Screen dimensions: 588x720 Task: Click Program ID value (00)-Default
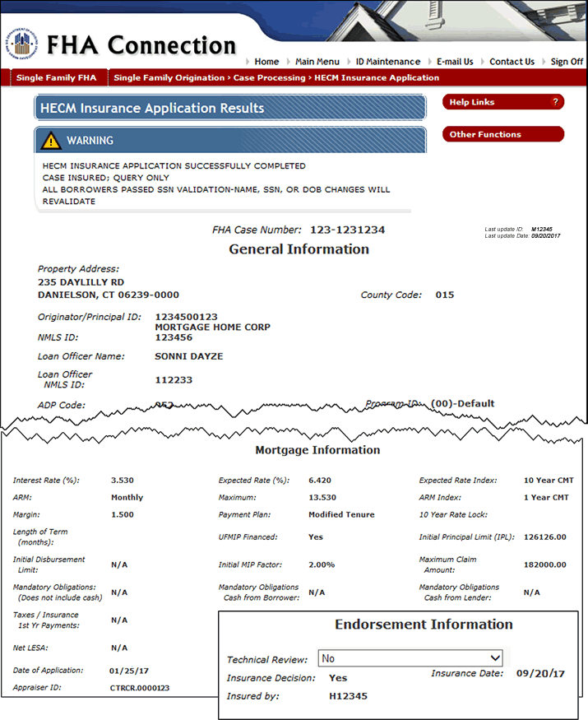click(463, 403)
